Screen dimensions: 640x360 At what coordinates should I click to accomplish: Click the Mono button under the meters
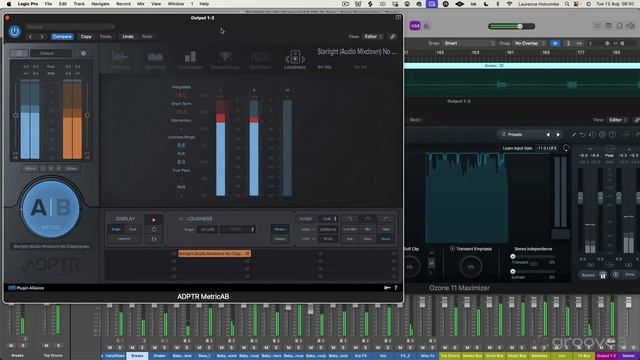click(x=30, y=169)
